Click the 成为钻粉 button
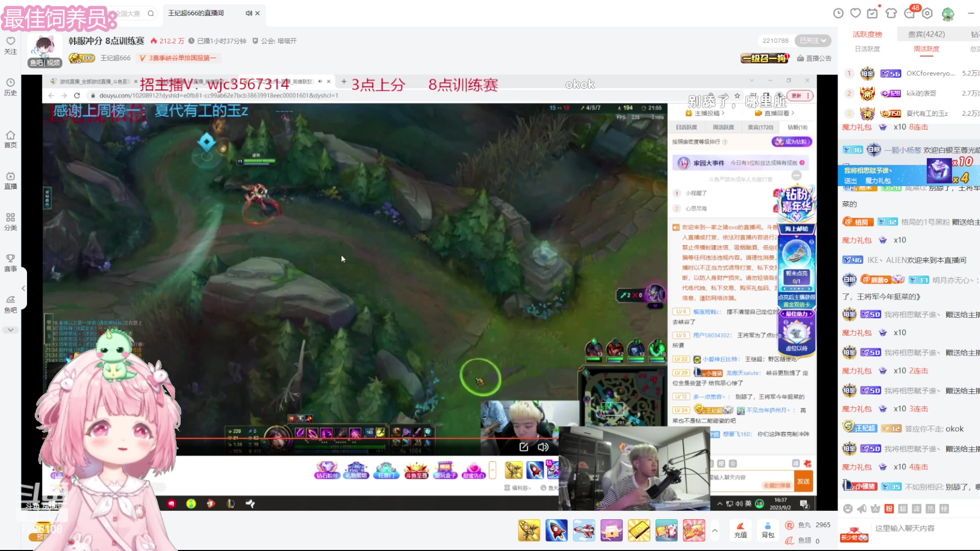 pos(792,142)
